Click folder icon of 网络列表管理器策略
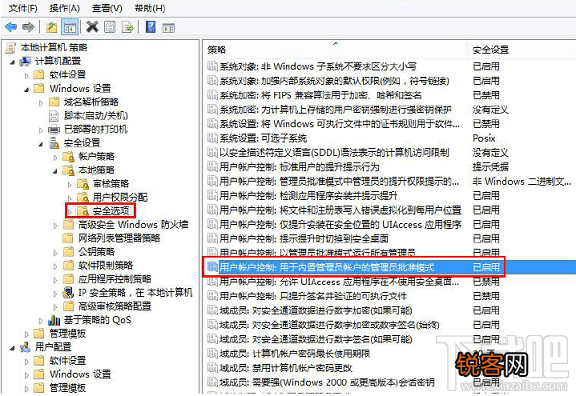The width and height of the screenshot is (576, 396). (68, 238)
